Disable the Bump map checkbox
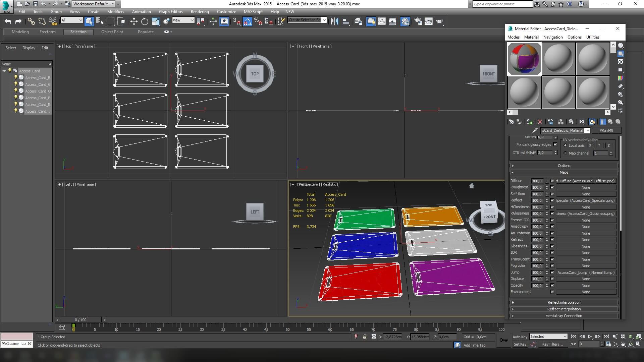Screen dimensions: 644x362 (x=552, y=273)
